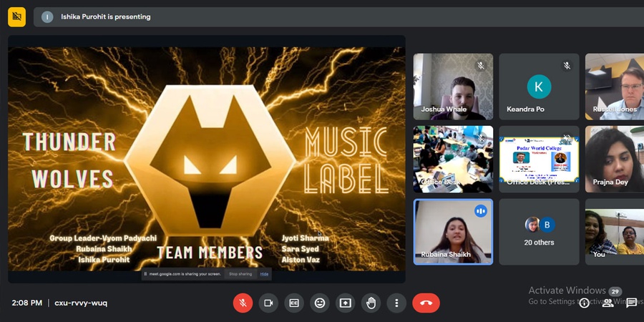644x322 pixels.
Task: Click Stop sharing in the sharing bar
Action: click(x=240, y=274)
